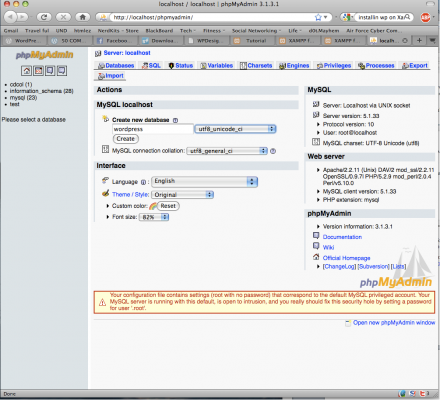Open phpMyAdmin documentation sidebar icon
The width and height of the screenshot is (440, 400).
50,70
